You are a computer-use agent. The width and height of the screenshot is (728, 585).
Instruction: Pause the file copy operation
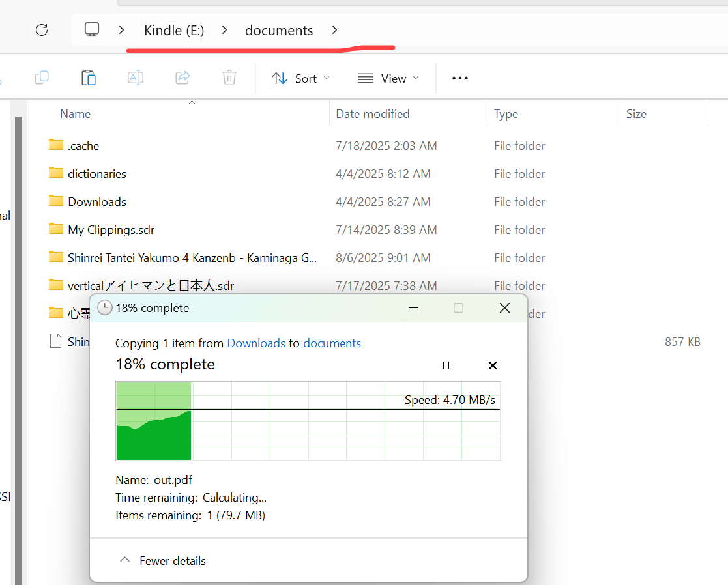(x=446, y=365)
